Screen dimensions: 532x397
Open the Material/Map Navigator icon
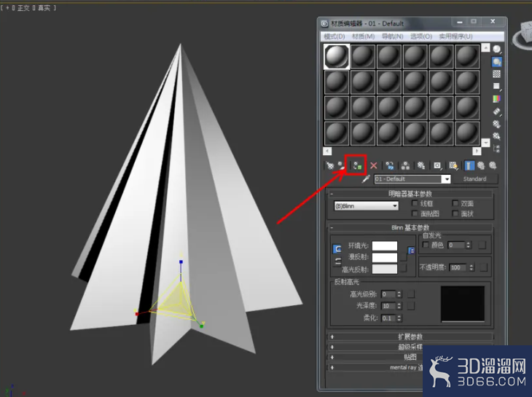[497, 148]
